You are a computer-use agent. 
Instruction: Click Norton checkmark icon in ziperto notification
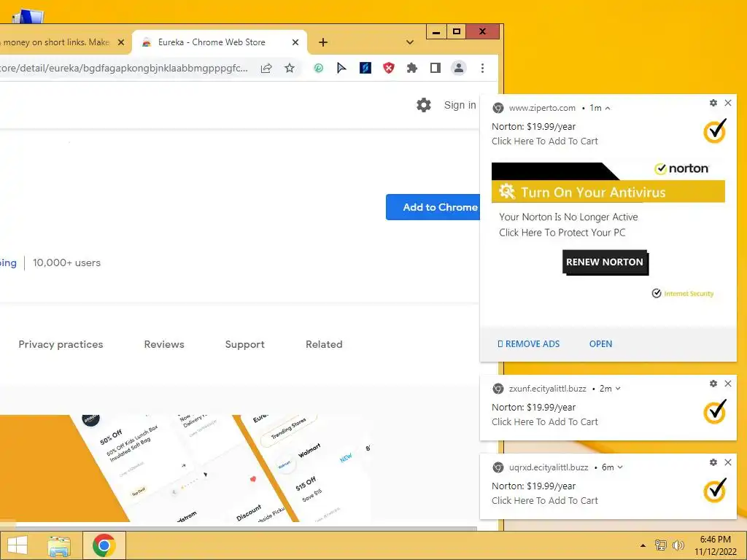pyautogui.click(x=715, y=131)
